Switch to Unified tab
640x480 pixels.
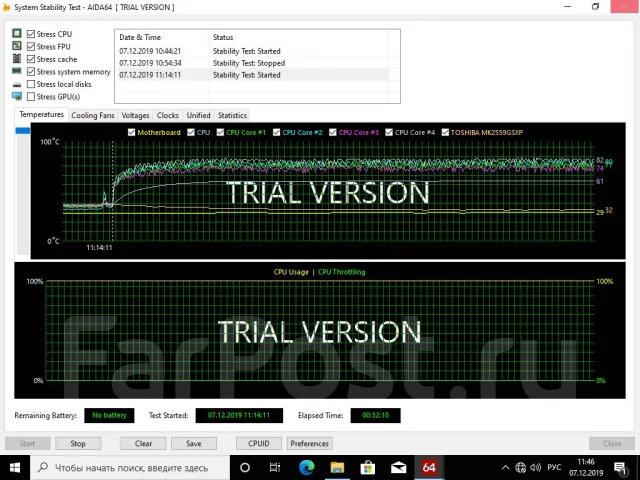point(198,116)
